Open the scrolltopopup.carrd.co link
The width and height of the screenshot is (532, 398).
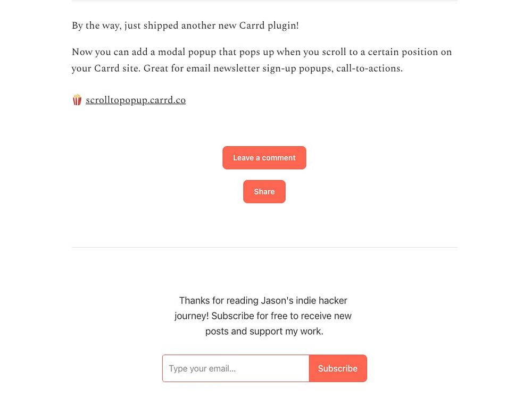point(136,100)
